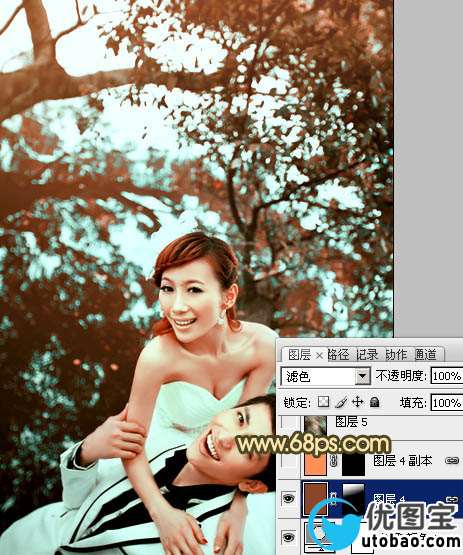The width and height of the screenshot is (463, 555).
Task: Enable lock image pixels brush icon
Action: click(x=341, y=402)
